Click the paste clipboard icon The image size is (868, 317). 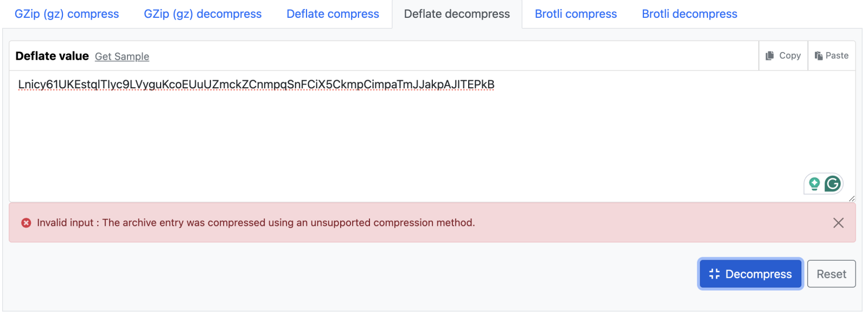click(819, 56)
